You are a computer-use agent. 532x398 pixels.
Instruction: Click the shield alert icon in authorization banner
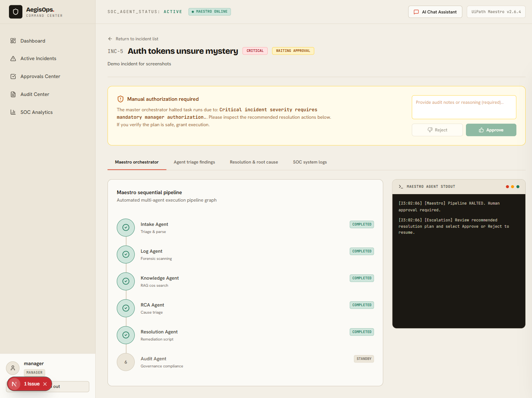[x=120, y=99]
